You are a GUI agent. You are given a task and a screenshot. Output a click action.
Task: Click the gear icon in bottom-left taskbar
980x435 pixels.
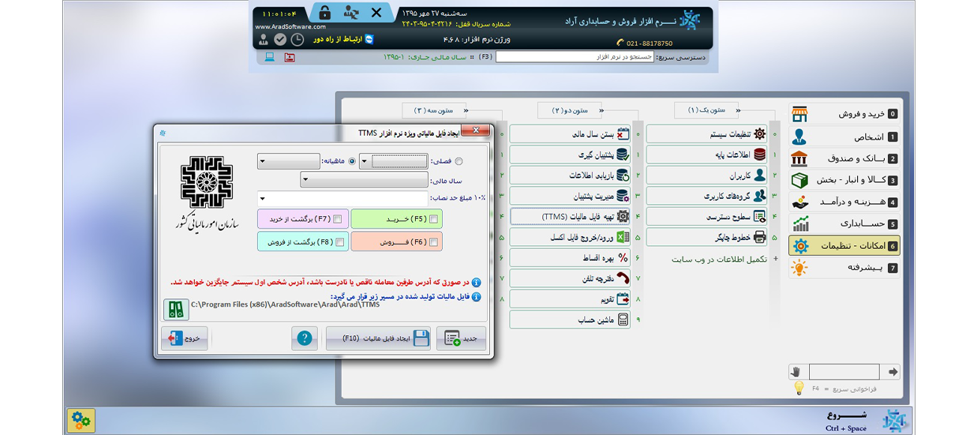81,421
